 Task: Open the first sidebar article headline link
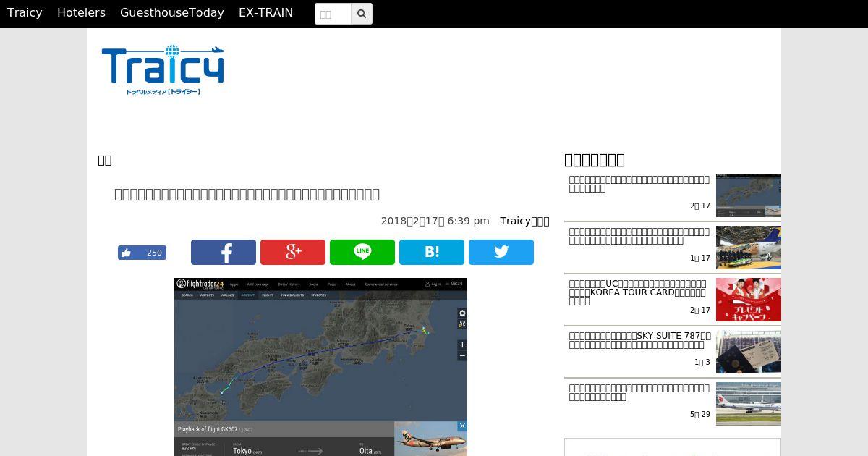639,184
